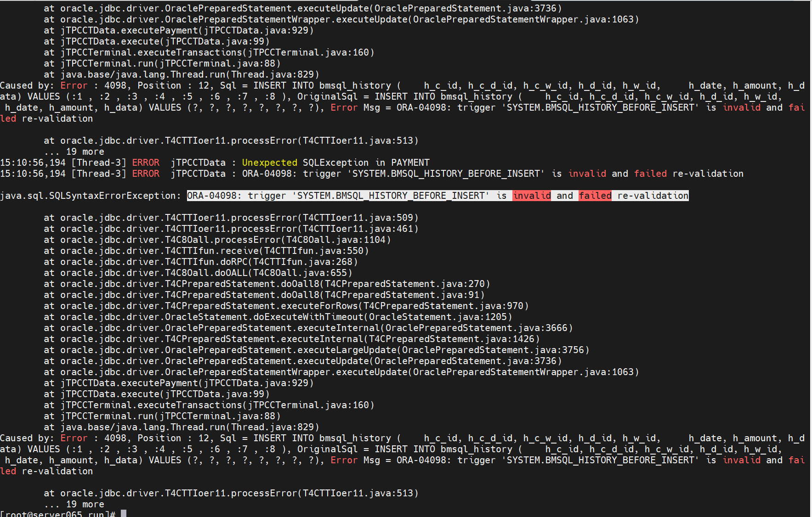Click the highlighted ORA-04098 error message
The width and height of the screenshot is (812, 517).
pyautogui.click(x=437, y=196)
